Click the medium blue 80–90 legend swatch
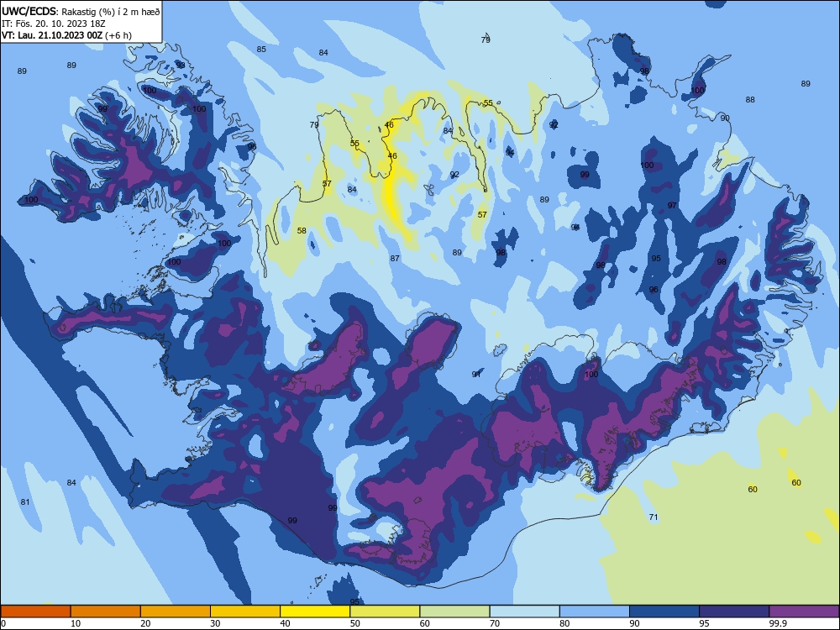The height and width of the screenshot is (630, 840). (595, 612)
